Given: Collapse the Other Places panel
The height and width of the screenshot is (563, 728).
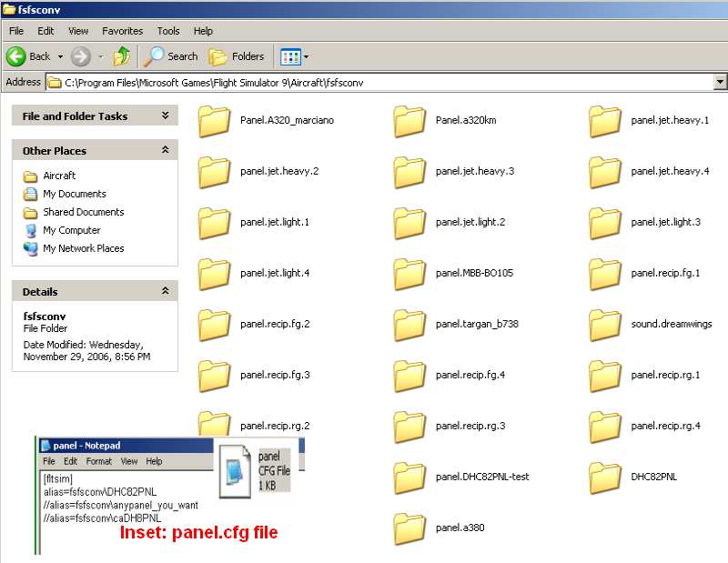Looking at the screenshot, I should click(165, 150).
